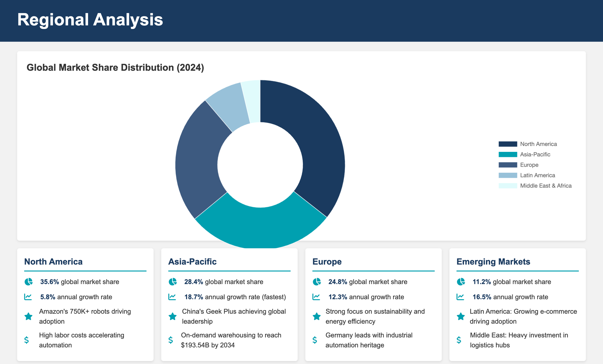Image resolution: width=603 pixels, height=364 pixels.
Task: Click dollar icon beside High labor costs
Action: tap(27, 340)
